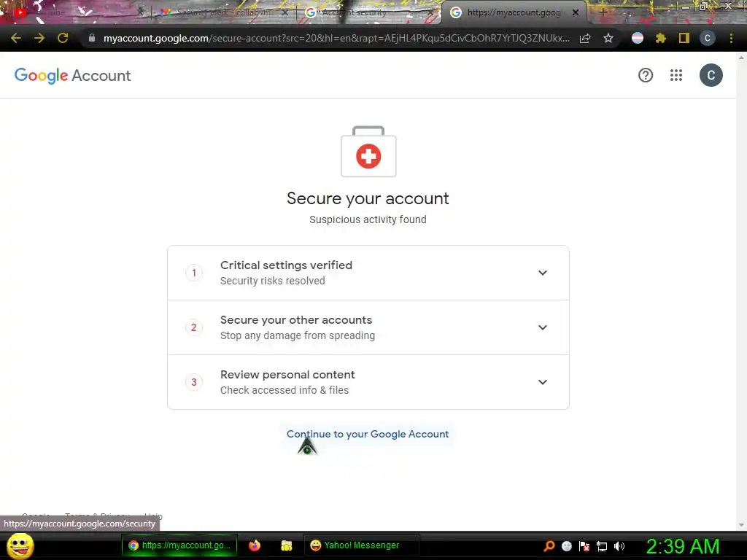Click 'Check accessed info & files' subtitle
This screenshot has height=560, width=747.
pos(285,391)
